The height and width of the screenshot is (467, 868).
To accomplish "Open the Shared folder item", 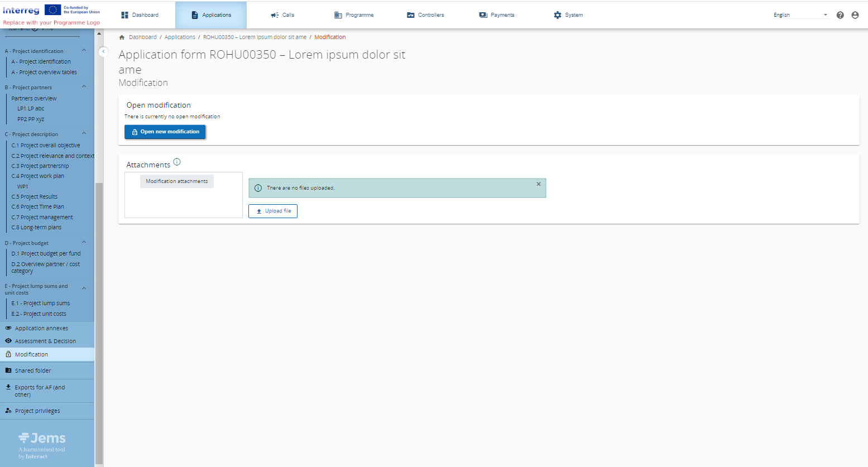I will click(x=32, y=370).
